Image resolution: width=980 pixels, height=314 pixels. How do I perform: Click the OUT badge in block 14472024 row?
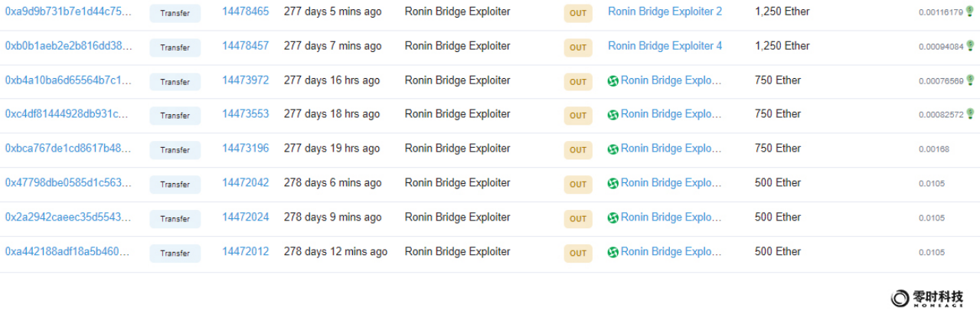[x=578, y=218]
